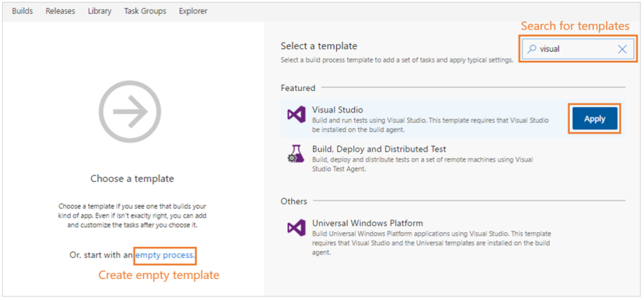Click the template search field containing 'visual'
Screen dimensions: 644x300
point(578,50)
